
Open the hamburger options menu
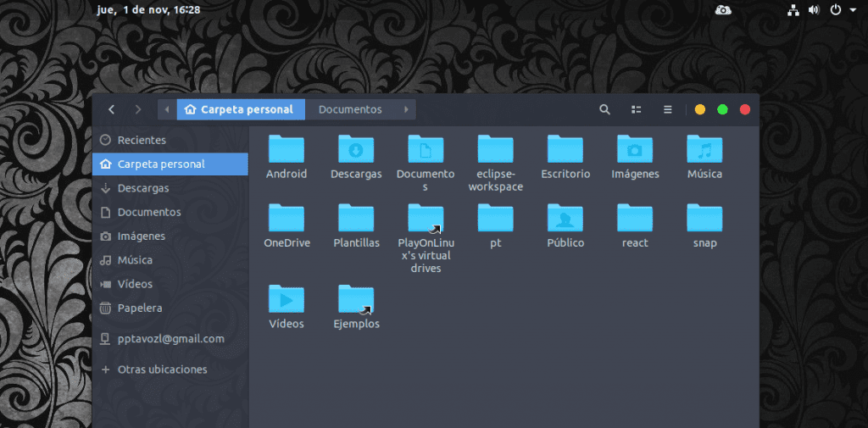pyautogui.click(x=667, y=109)
